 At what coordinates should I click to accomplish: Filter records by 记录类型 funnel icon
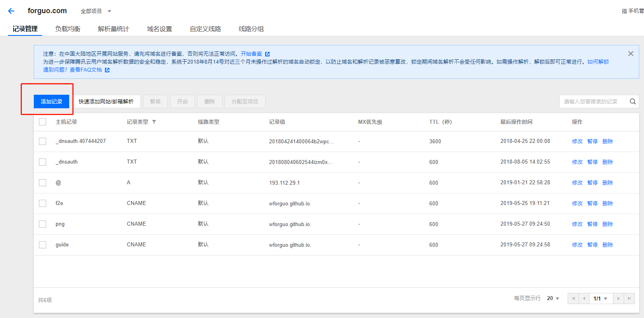[154, 122]
